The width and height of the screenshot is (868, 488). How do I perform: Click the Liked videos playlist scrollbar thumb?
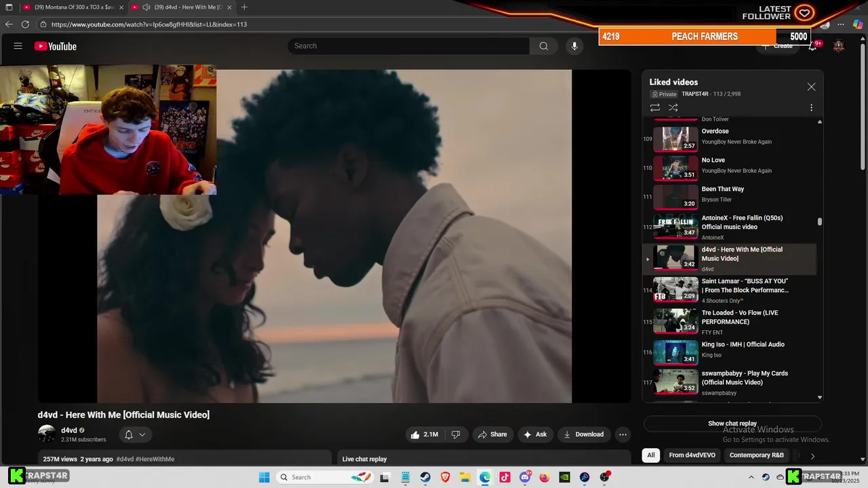tap(820, 222)
